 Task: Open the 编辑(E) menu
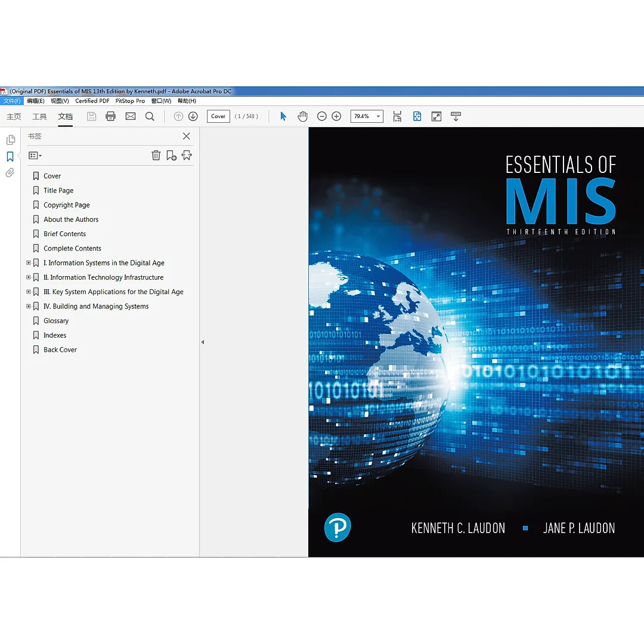(36, 101)
